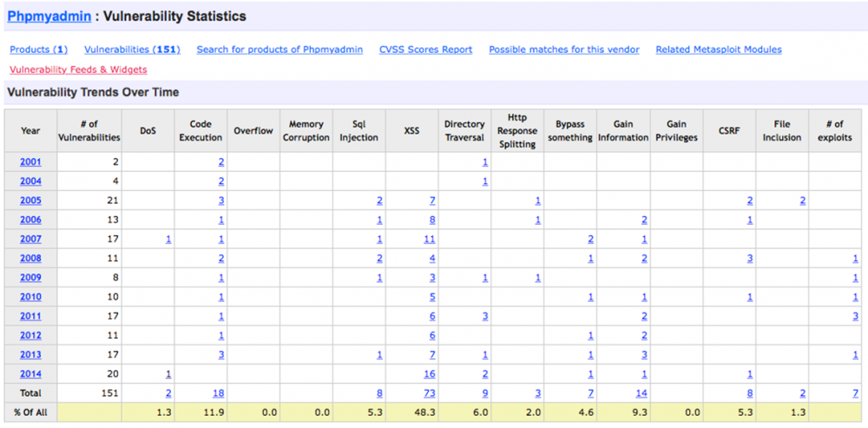Open the Products (1) link

tap(38, 49)
